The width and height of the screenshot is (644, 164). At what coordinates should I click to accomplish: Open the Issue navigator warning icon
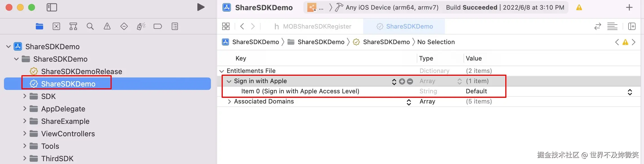pos(107,27)
